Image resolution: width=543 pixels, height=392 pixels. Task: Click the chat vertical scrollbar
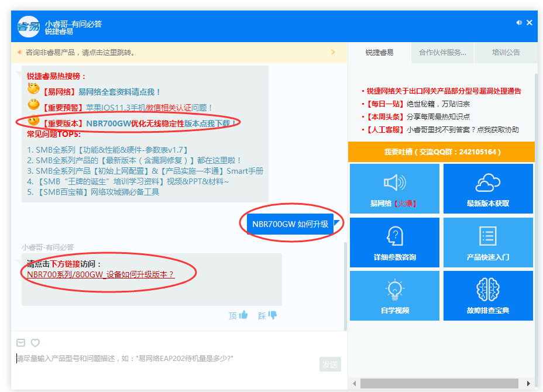[345, 286]
